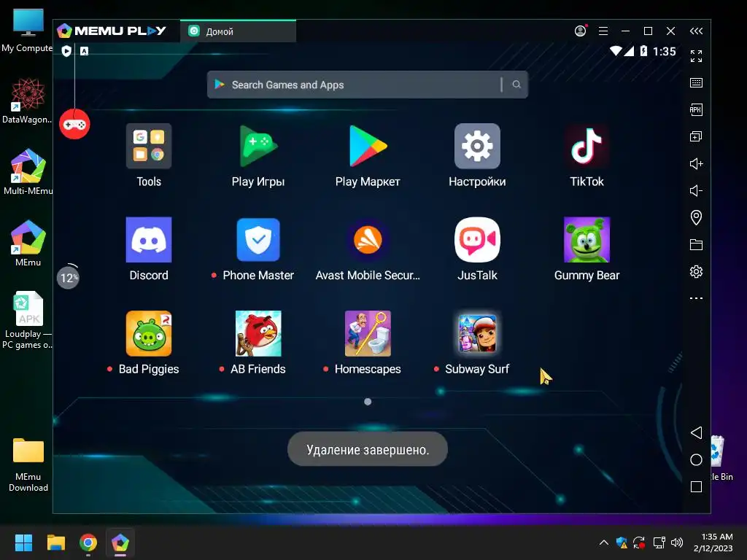Switch to the Домой tab

click(x=239, y=31)
